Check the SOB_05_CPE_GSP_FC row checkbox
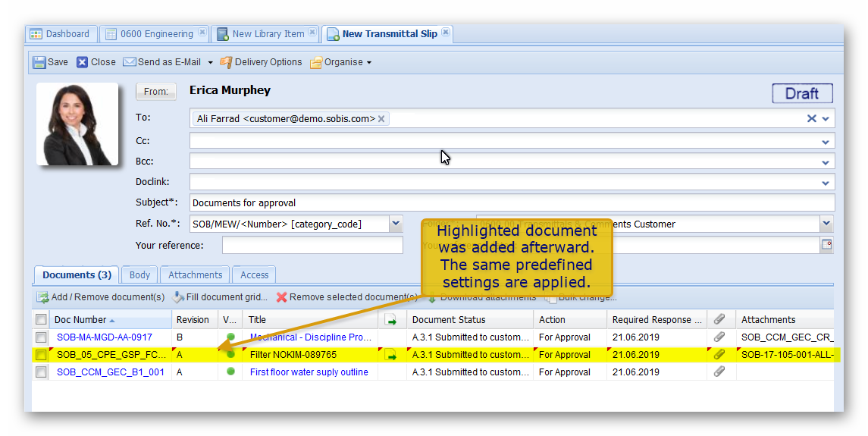 41,355
